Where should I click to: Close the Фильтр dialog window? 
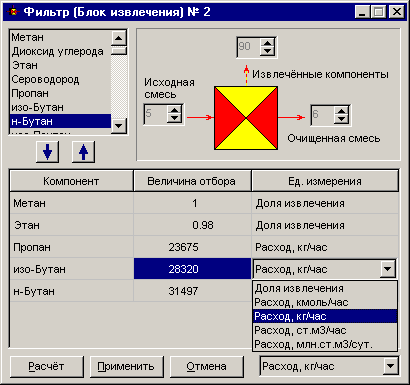[397, 12]
